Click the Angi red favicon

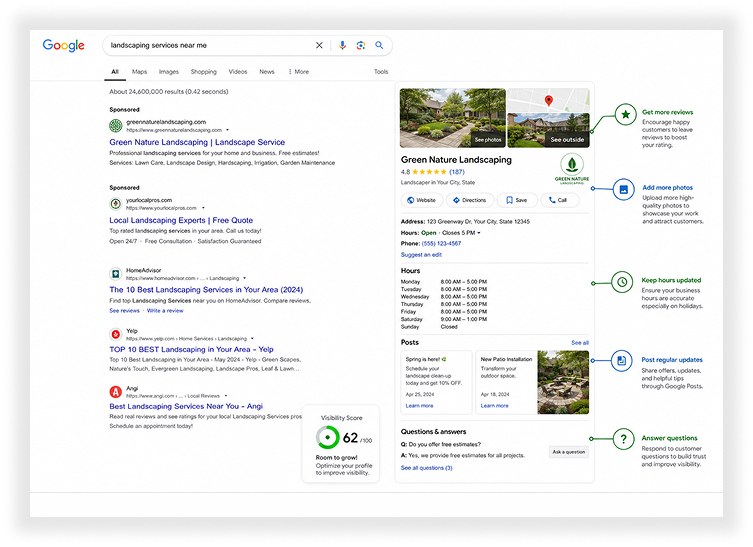point(115,392)
